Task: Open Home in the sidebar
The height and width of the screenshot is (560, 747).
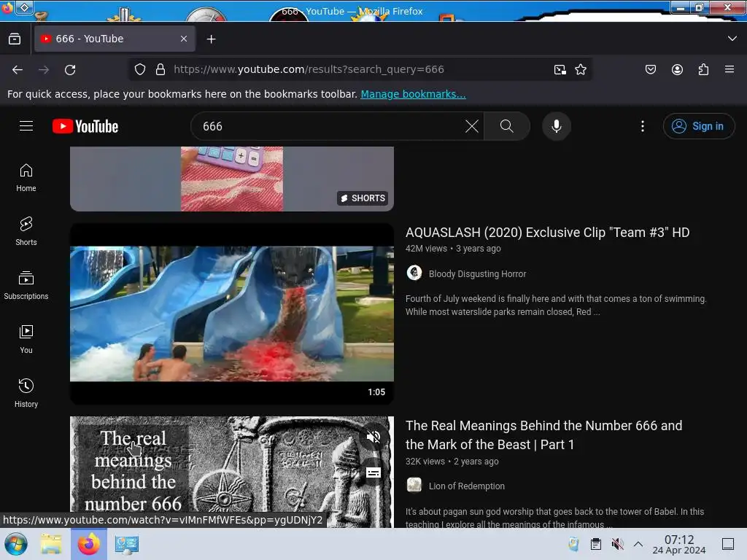Action: pos(26,178)
